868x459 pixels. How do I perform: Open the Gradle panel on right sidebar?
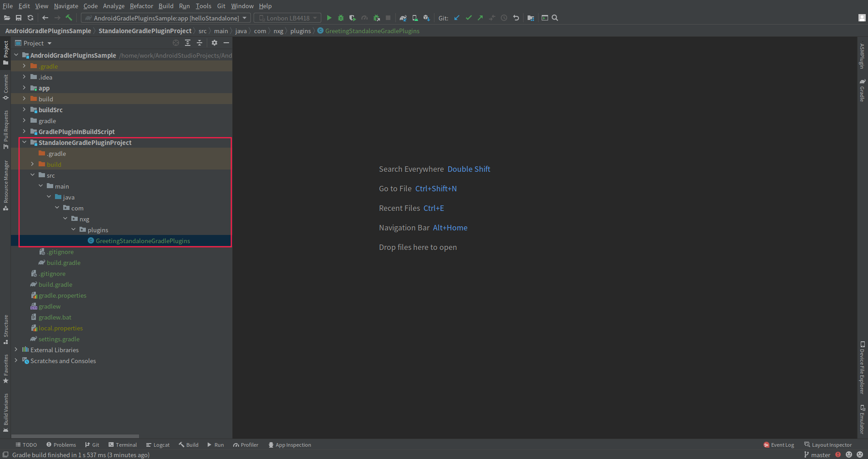[x=862, y=91]
